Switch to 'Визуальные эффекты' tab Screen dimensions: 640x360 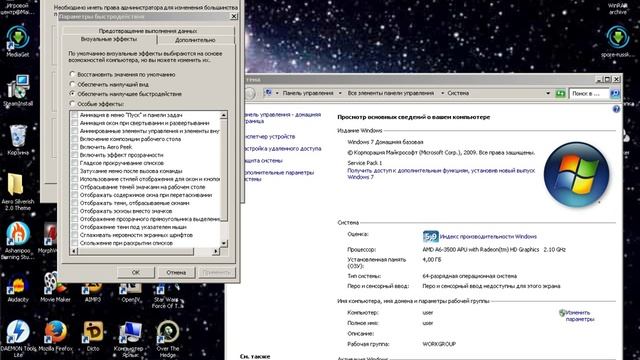(x=109, y=39)
